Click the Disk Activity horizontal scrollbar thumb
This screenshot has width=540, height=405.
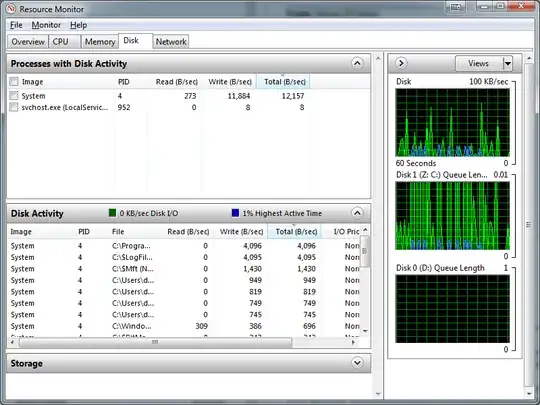[x=155, y=342]
